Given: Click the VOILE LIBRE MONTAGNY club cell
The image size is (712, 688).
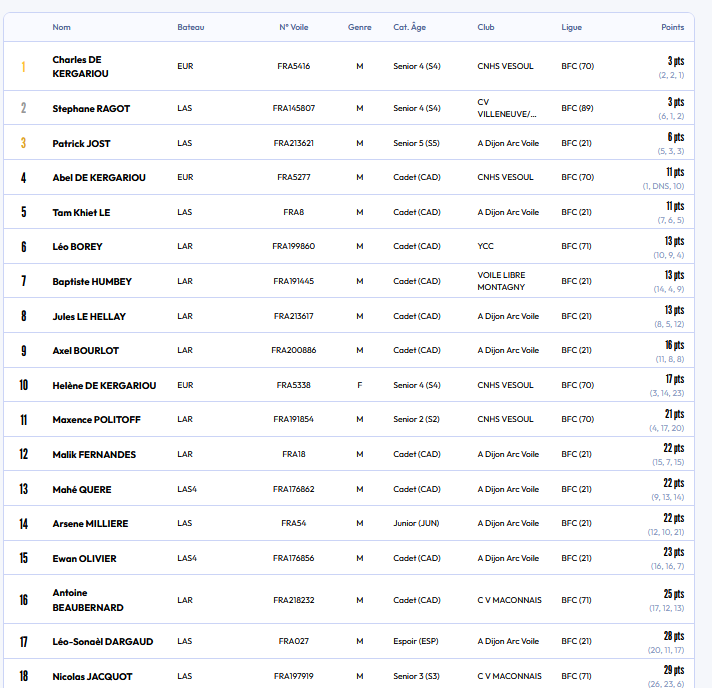Looking at the screenshot, I should click(x=501, y=281).
